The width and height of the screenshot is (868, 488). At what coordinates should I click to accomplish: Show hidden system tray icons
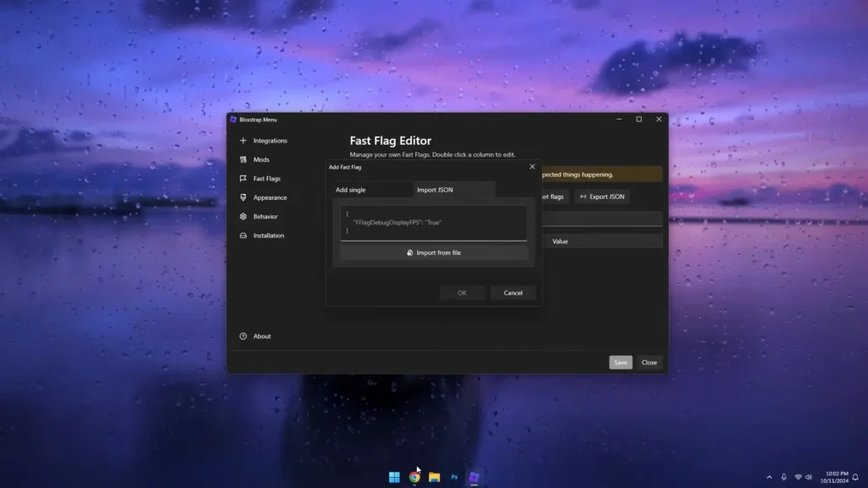tap(769, 477)
